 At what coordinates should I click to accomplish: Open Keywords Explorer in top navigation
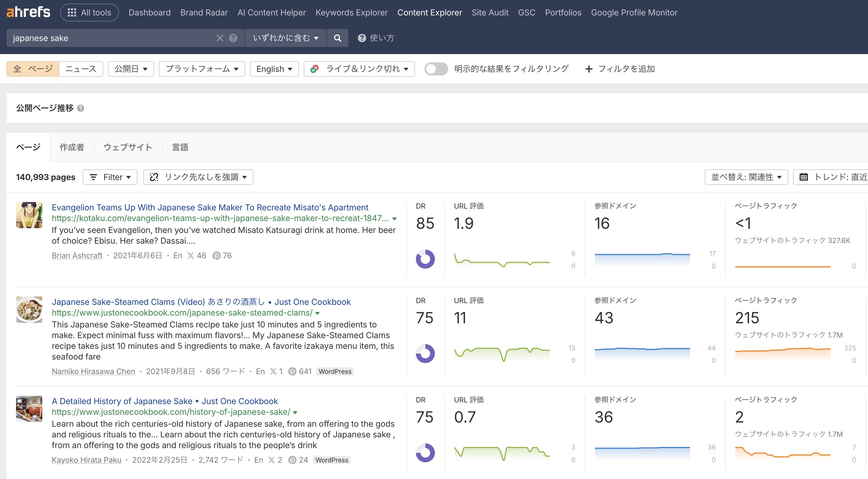(351, 12)
